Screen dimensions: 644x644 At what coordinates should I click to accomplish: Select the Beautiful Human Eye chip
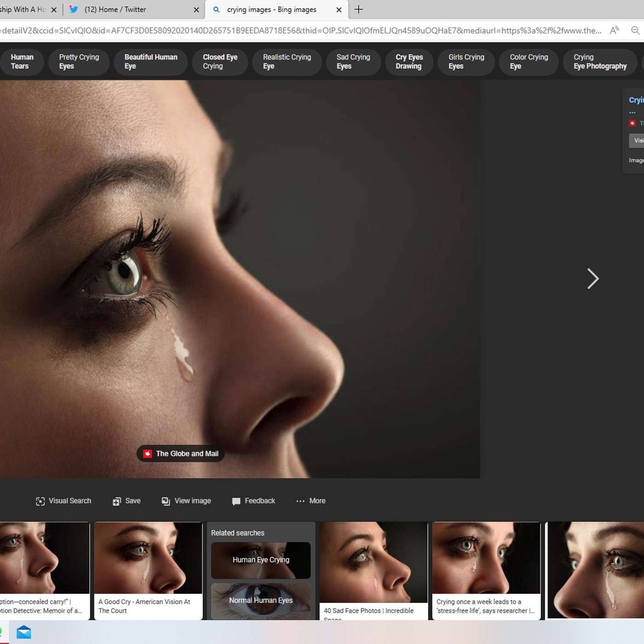150,62
